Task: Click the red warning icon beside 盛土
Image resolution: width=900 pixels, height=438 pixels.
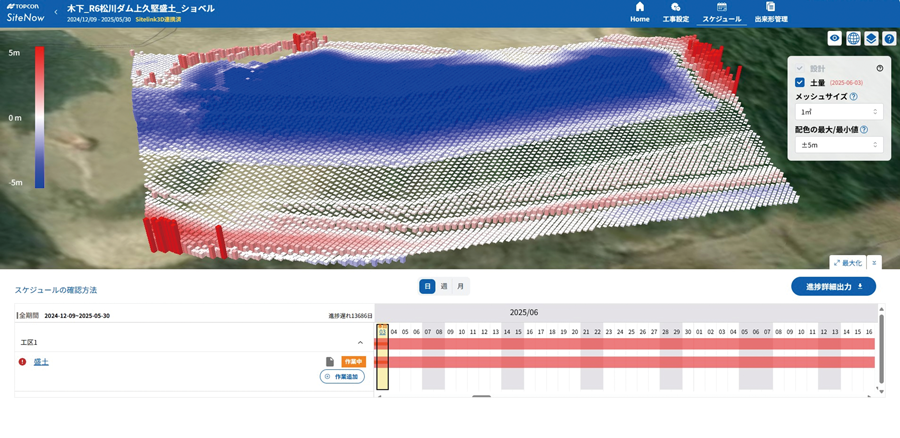Action: (x=22, y=362)
